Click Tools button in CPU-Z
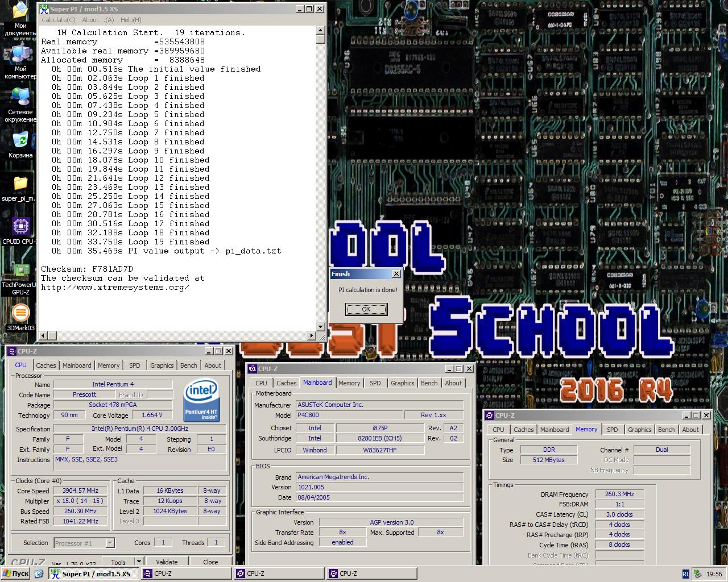 coord(118,562)
